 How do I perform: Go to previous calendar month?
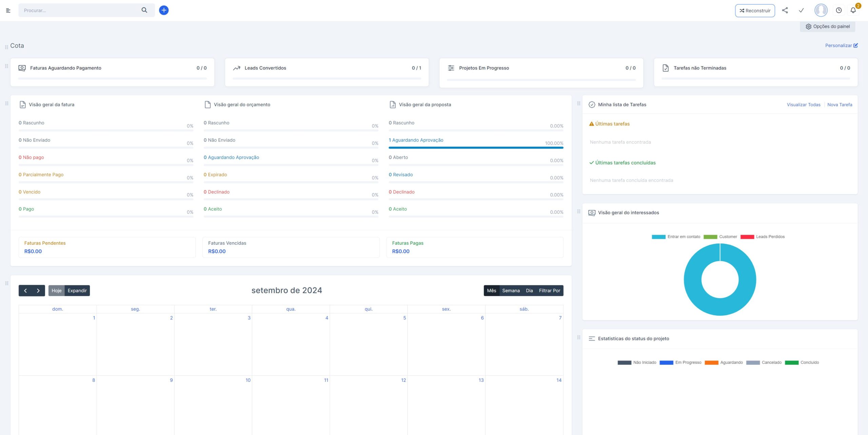[x=25, y=291]
